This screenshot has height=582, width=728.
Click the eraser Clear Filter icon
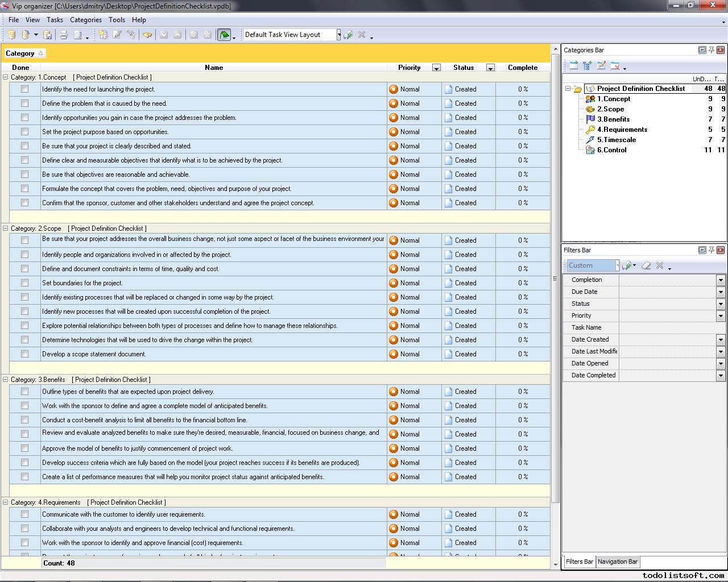[x=646, y=265]
